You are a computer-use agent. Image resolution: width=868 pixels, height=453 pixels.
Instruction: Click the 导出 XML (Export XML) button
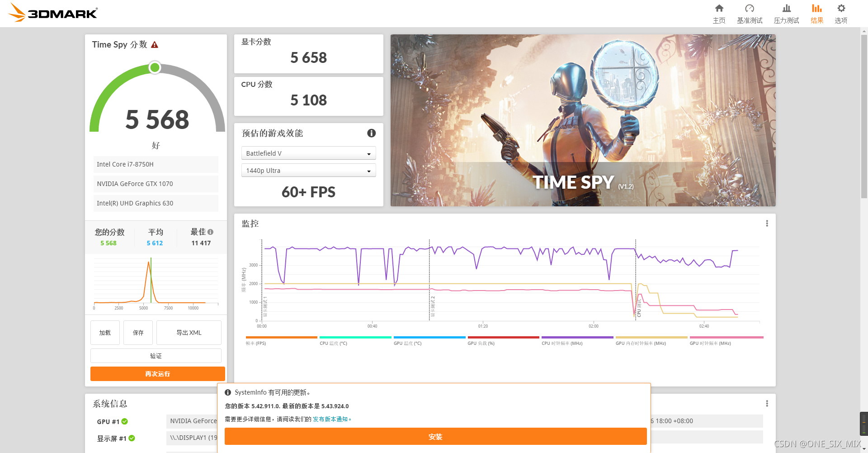click(x=189, y=333)
